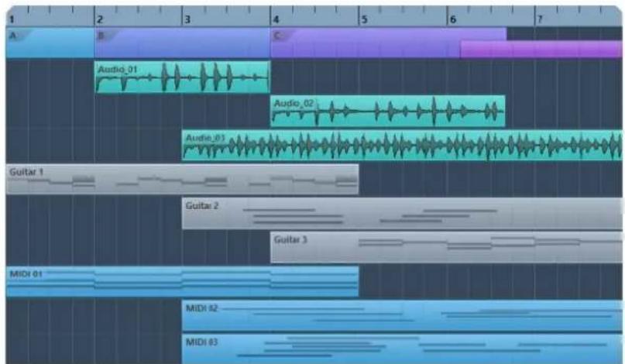Select the Guitar 1 part
This screenshot has height=364, width=625.
click(183, 180)
